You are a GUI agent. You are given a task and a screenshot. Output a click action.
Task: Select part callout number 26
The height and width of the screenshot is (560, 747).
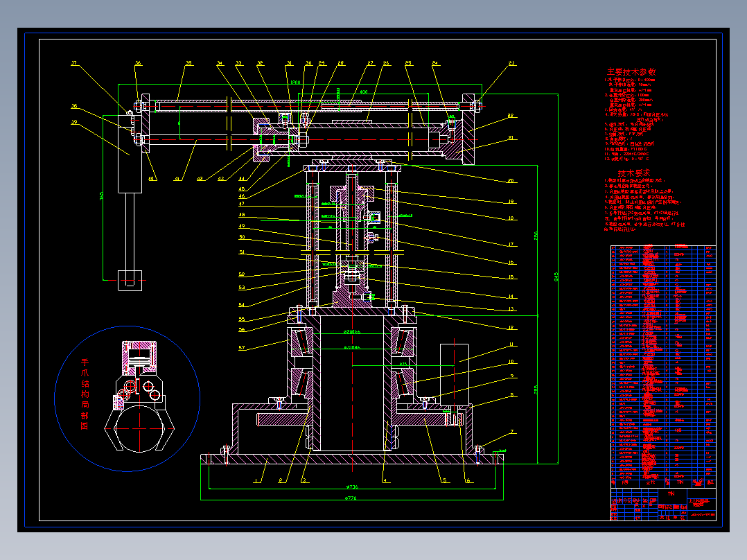(x=386, y=63)
